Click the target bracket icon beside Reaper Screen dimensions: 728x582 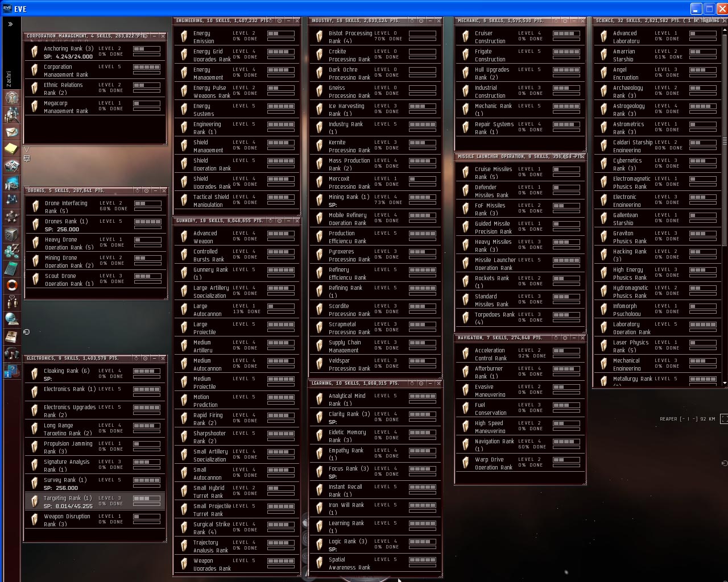point(724,419)
